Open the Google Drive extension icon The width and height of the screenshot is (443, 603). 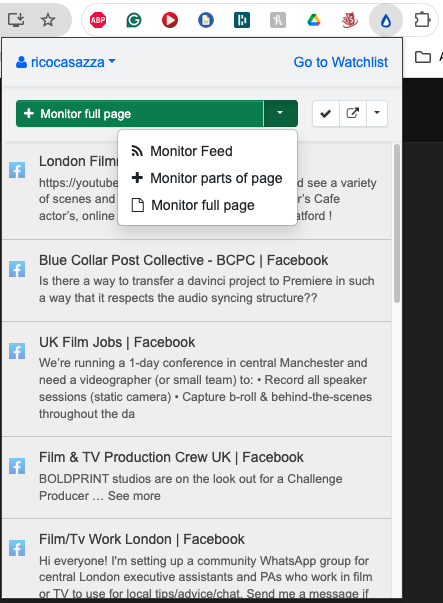click(x=314, y=20)
